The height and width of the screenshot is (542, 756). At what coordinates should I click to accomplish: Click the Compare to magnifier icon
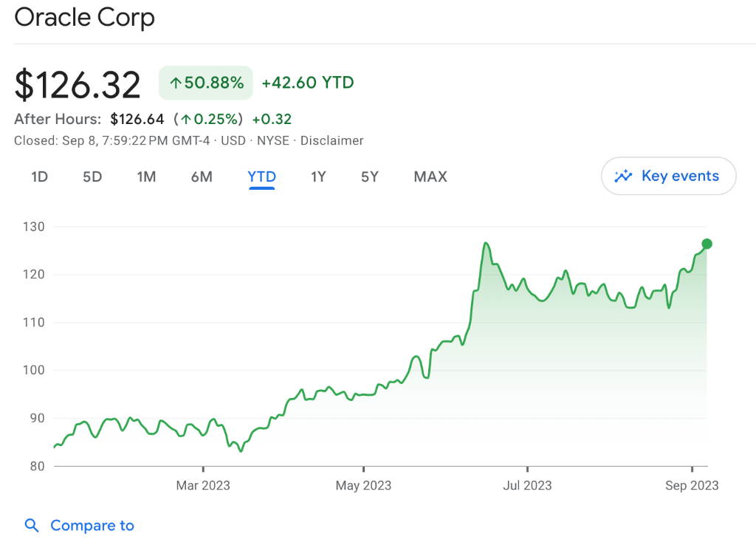32,526
